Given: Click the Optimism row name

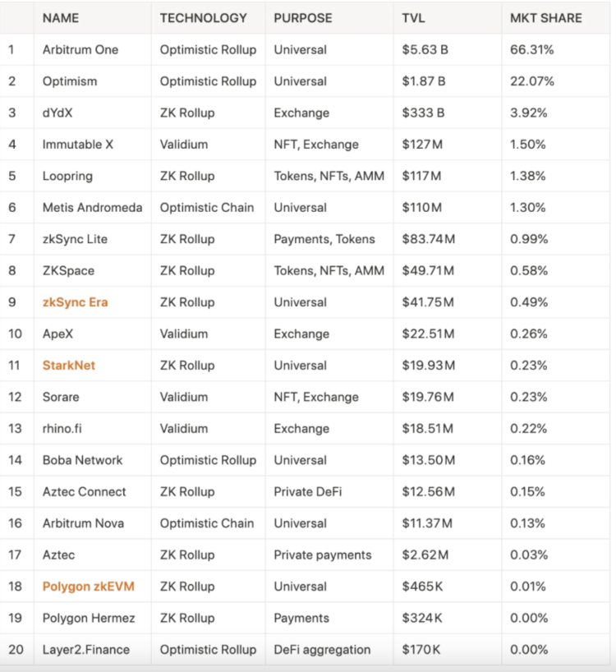Looking at the screenshot, I should (x=70, y=81).
